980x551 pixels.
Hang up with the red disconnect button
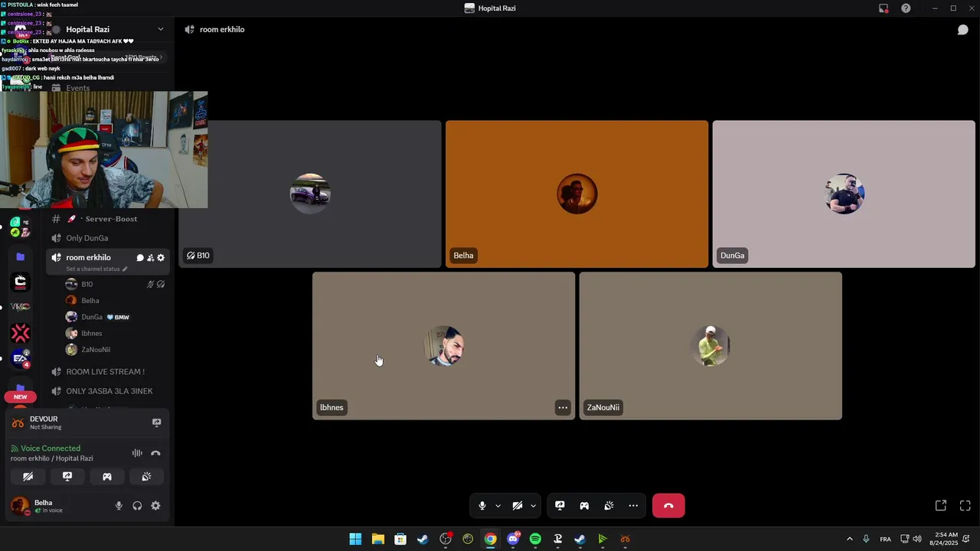coord(668,506)
